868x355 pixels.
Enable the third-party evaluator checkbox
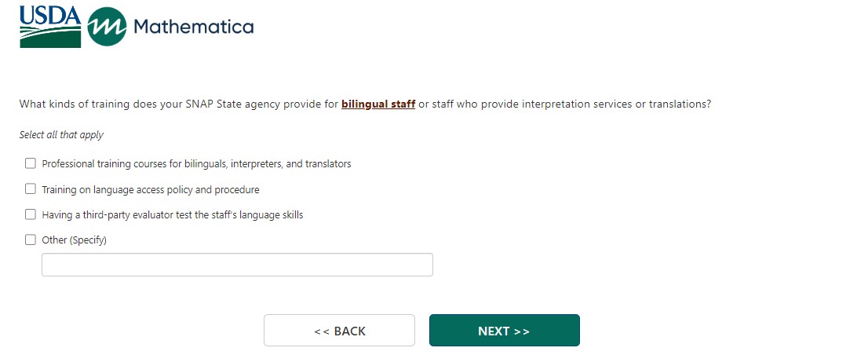pos(31,214)
